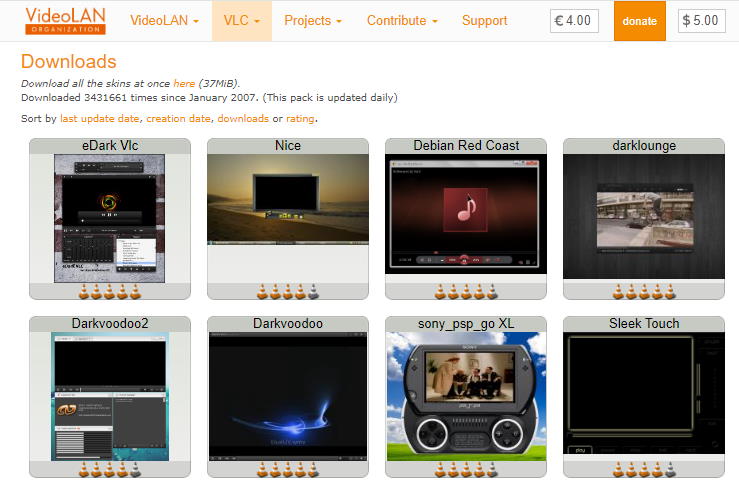Sort skins by creation date
The height and width of the screenshot is (489, 739).
pos(178,119)
